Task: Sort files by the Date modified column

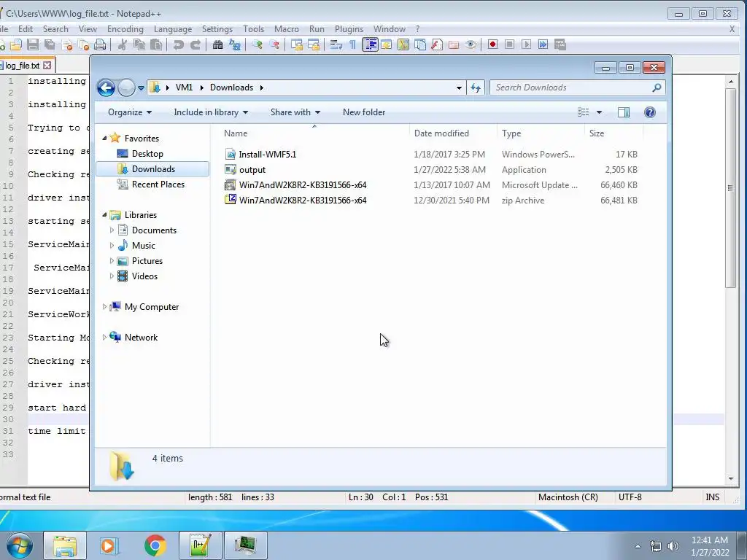Action: [x=441, y=133]
